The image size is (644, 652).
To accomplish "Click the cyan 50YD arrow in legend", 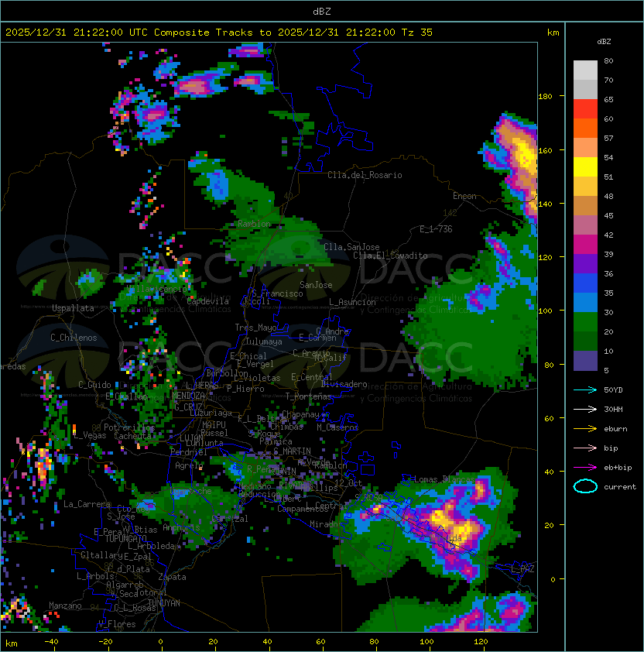I will [585, 390].
